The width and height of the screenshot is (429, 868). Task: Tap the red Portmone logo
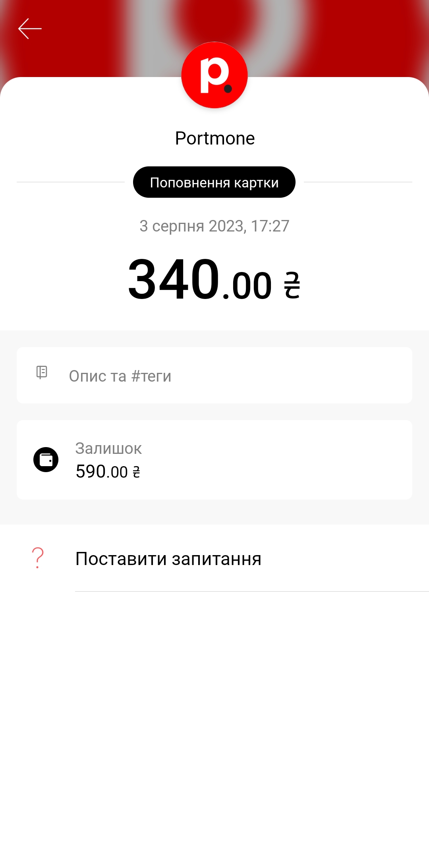coord(214,75)
